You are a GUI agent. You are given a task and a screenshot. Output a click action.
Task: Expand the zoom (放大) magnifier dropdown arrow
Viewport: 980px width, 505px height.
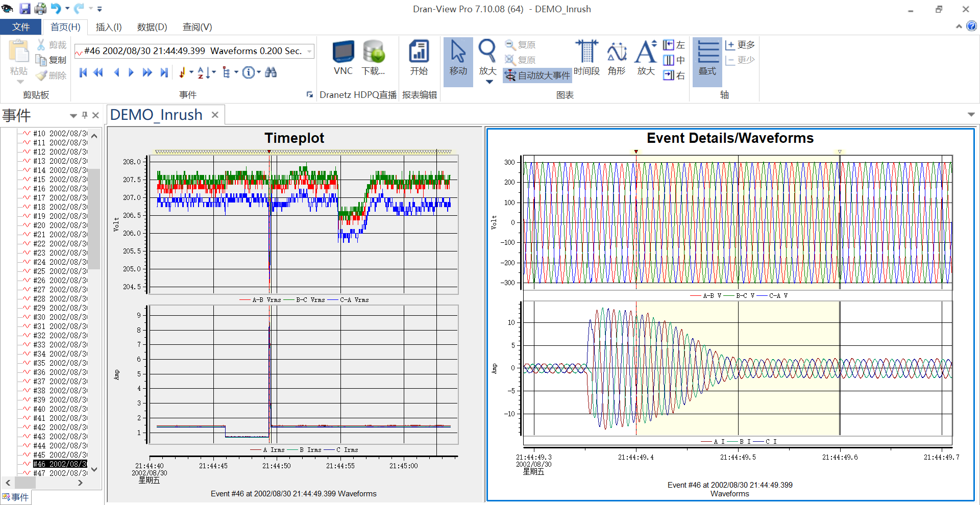click(x=488, y=82)
